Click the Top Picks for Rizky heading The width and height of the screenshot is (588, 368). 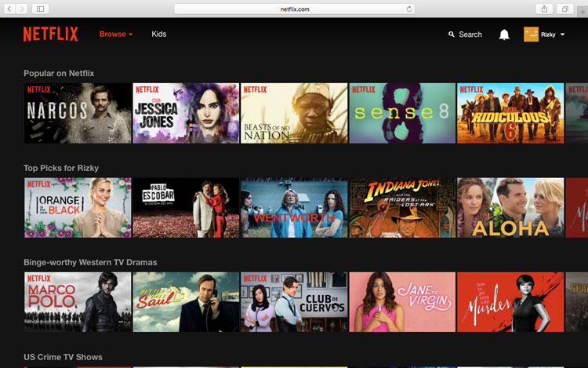click(x=61, y=168)
